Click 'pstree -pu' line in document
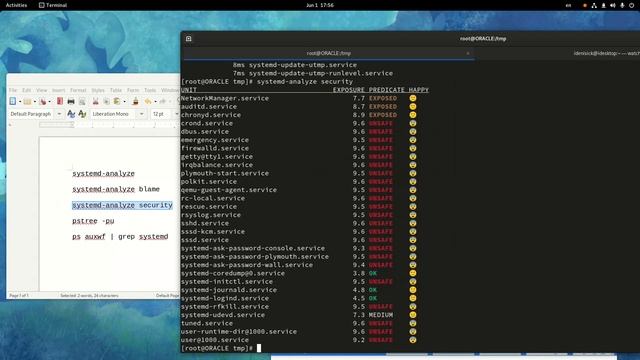Image resolution: width=640 pixels, height=360 pixels. [93, 221]
